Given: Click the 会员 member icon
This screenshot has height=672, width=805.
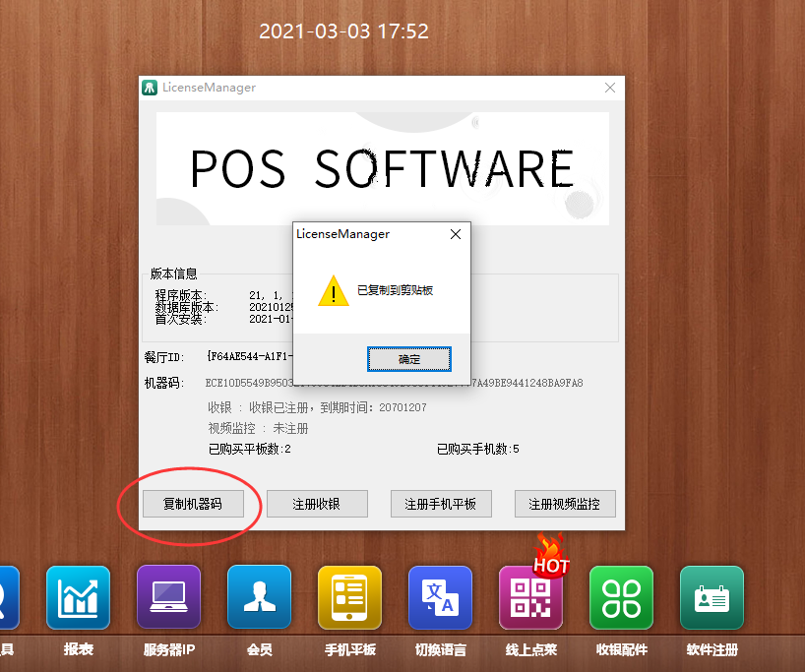Looking at the screenshot, I should pos(259,597).
